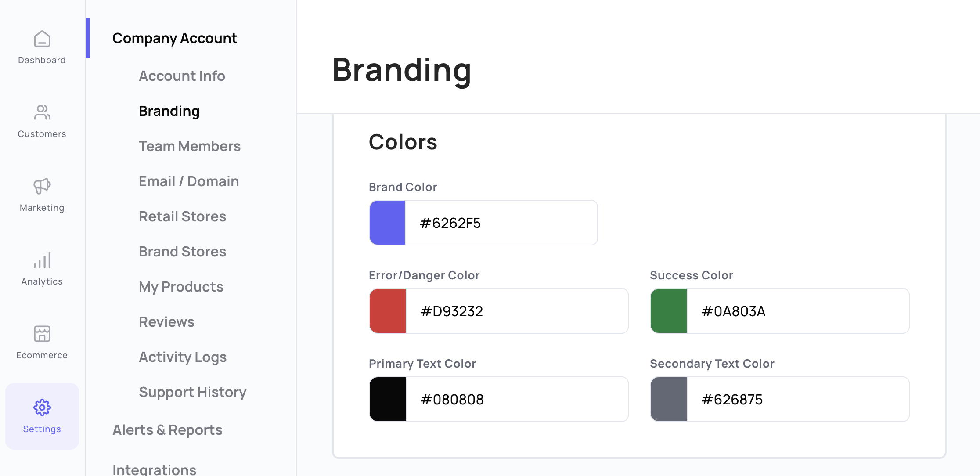This screenshot has height=476, width=980.
Task: Open Account Info settings page
Action: (182, 76)
